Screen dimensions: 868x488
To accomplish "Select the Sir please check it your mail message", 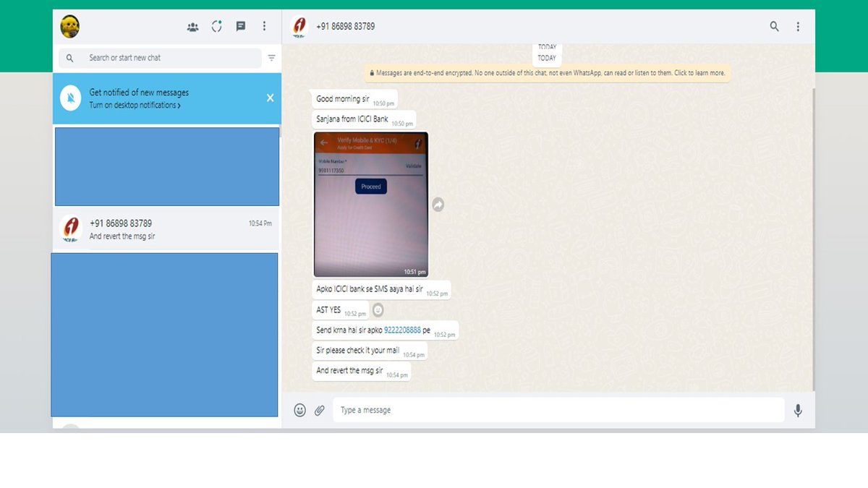I will point(370,351).
